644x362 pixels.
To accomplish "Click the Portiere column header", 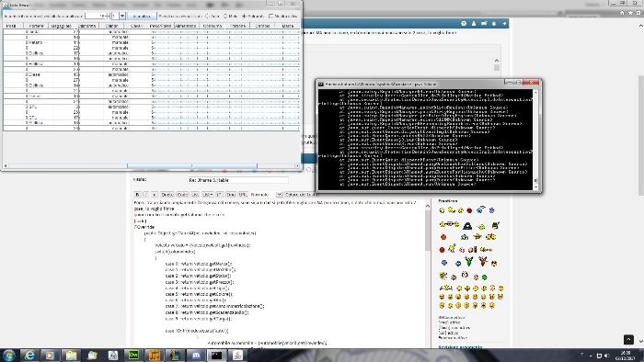I will tap(36, 26).
